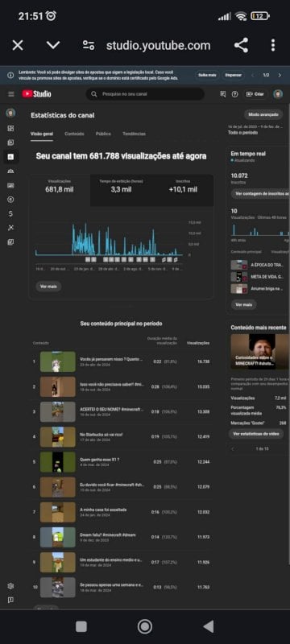Click the Criar create button
The image size is (290, 644).
click(x=255, y=94)
